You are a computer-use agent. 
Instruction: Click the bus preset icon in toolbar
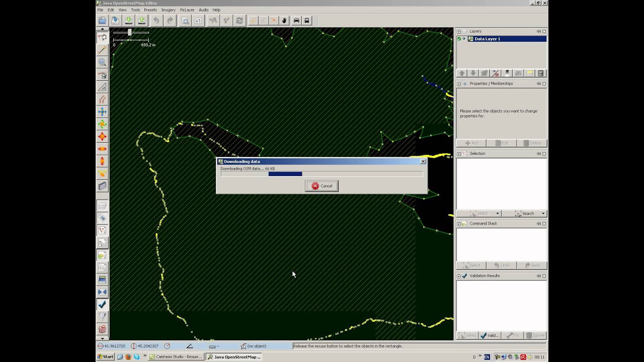coord(307,21)
